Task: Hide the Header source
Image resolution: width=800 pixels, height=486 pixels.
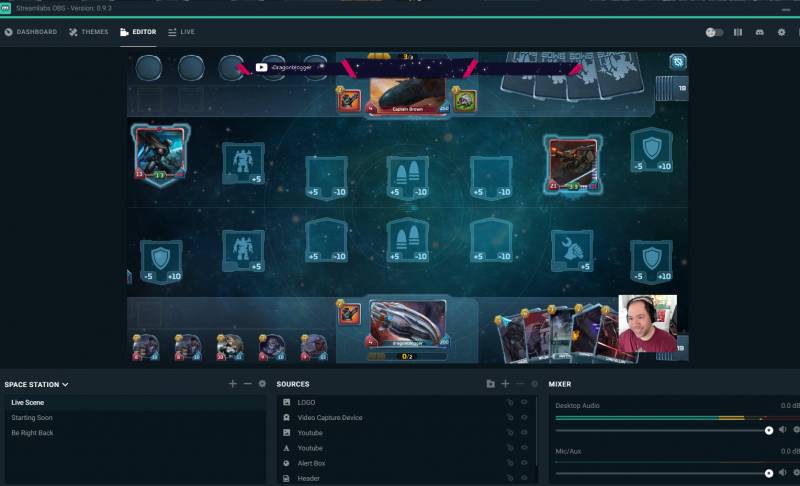Action: click(x=524, y=478)
